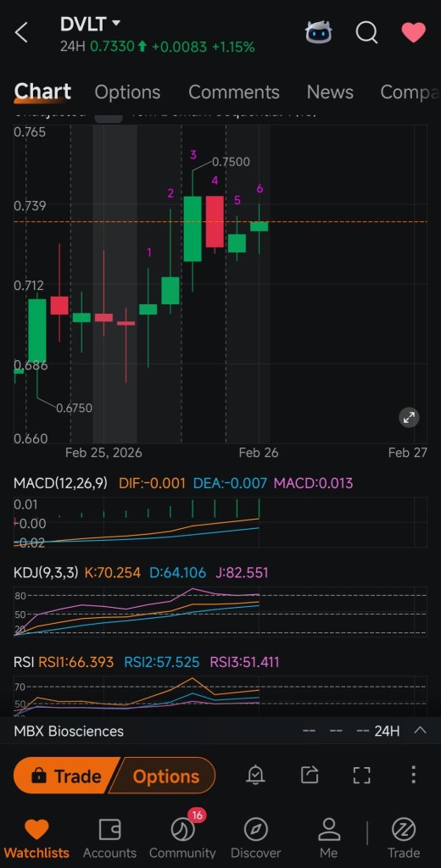
Task: Share the chart via share icon
Action: click(310, 775)
